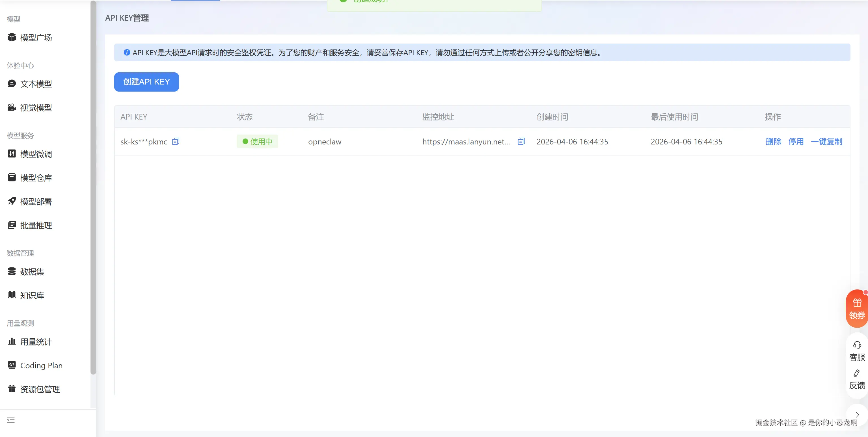Screen dimensions: 868x437
Task: Collapse the sidebar menu icon
Action: (11, 419)
